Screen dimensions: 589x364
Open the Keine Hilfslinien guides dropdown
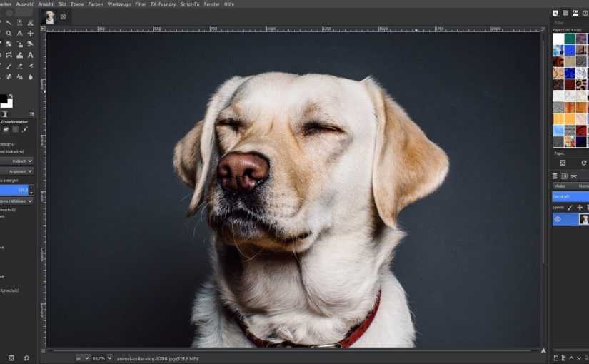[16, 201]
